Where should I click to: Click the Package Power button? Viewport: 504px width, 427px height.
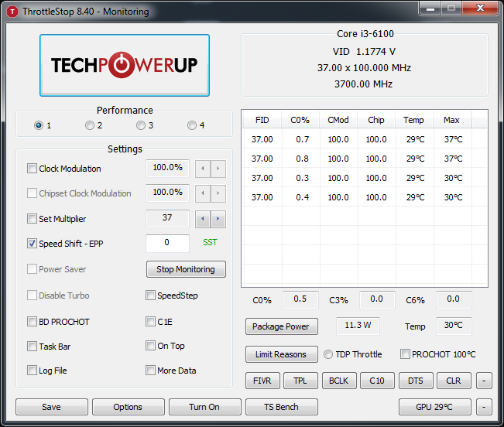click(282, 326)
